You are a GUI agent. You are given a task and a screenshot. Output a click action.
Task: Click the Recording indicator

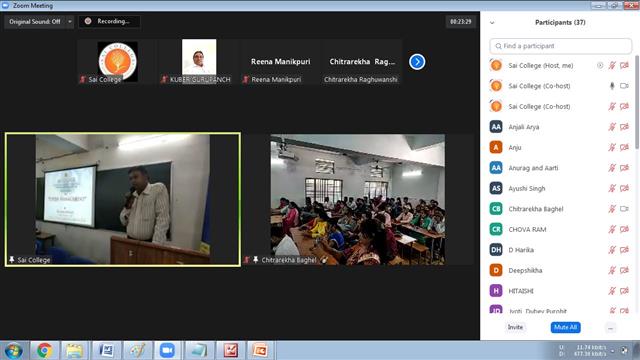pyautogui.click(x=109, y=22)
